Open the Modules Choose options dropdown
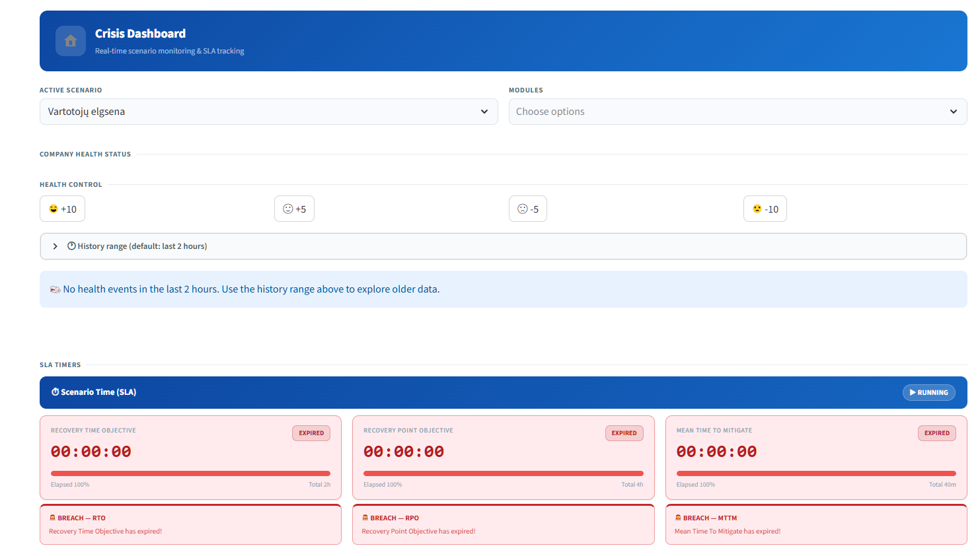This screenshot has width=980, height=556. (737, 112)
